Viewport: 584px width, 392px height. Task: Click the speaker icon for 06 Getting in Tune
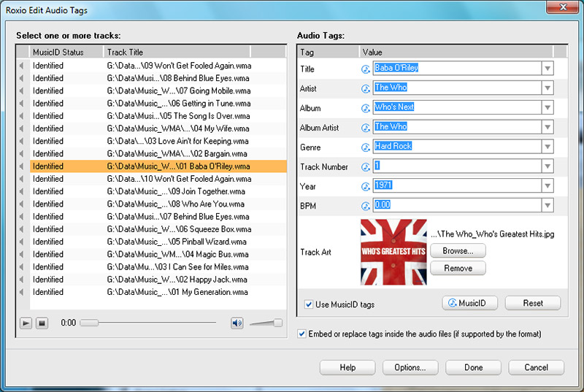[22, 103]
